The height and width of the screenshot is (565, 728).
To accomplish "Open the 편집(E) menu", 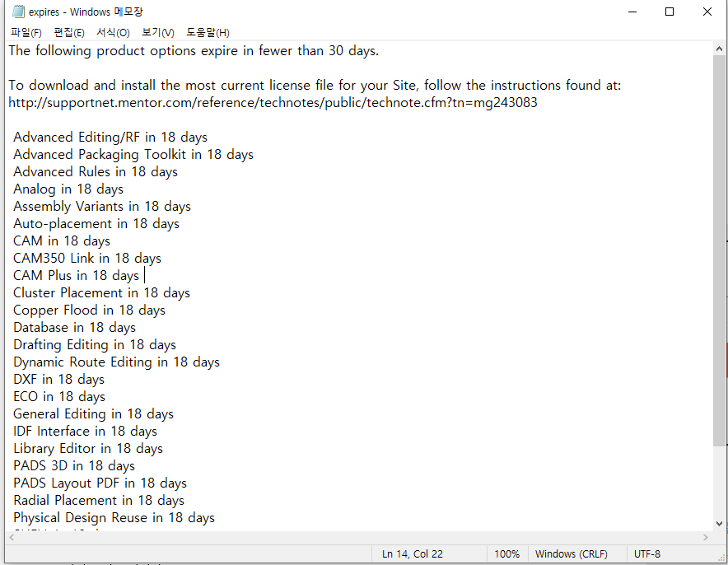I will (x=68, y=32).
